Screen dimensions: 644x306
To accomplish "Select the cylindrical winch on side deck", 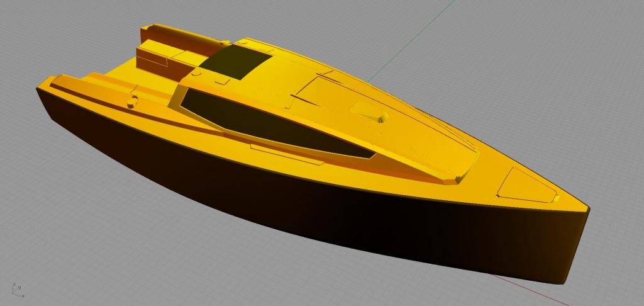I will click(x=132, y=103).
